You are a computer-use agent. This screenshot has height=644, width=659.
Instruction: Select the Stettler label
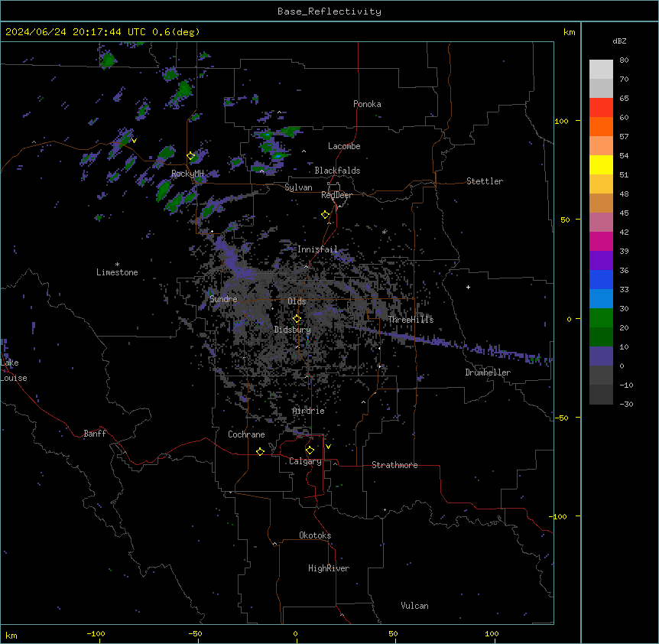(485, 181)
